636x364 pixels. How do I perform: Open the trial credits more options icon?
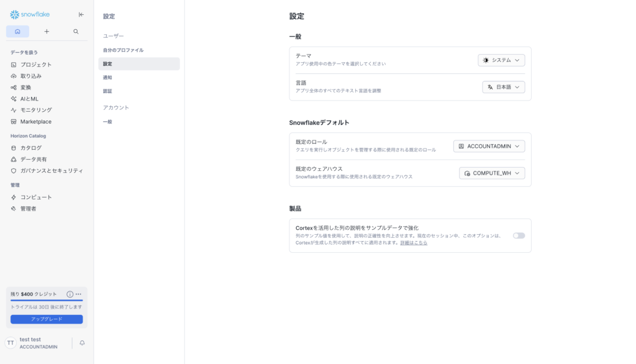79,294
